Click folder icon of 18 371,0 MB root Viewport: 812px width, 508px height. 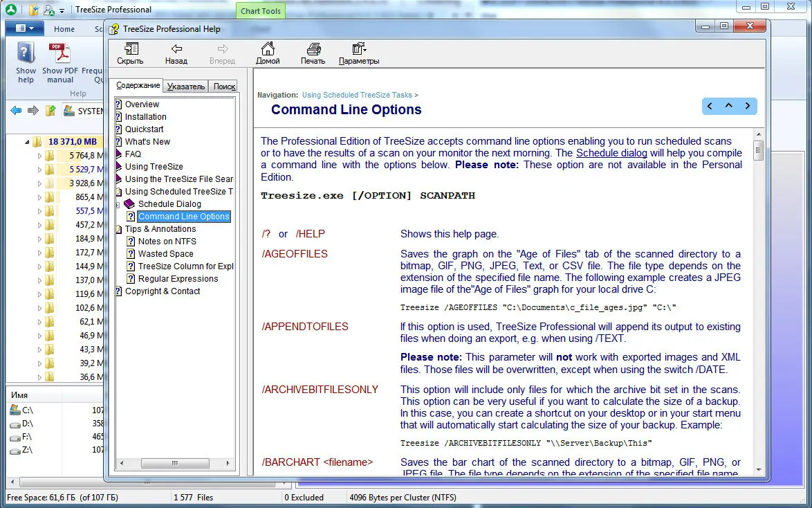(x=37, y=141)
